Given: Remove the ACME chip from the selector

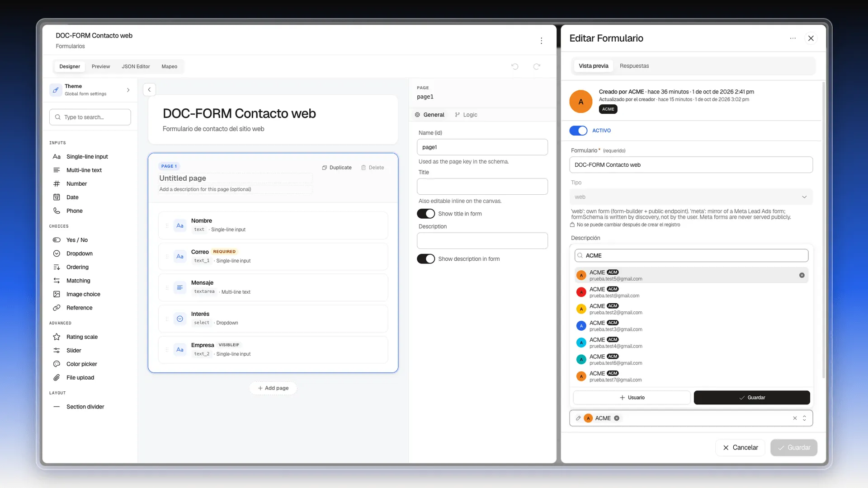Looking at the screenshot, I should [617, 418].
